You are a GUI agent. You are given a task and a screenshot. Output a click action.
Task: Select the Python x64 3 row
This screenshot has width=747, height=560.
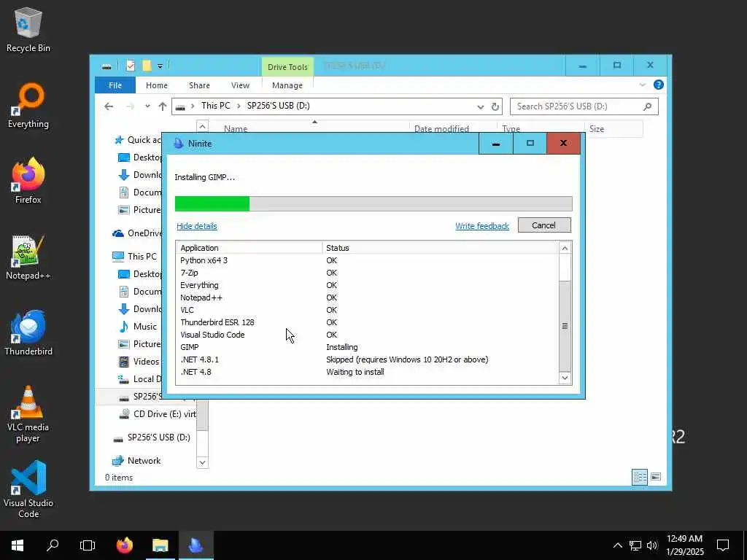pyautogui.click(x=367, y=260)
